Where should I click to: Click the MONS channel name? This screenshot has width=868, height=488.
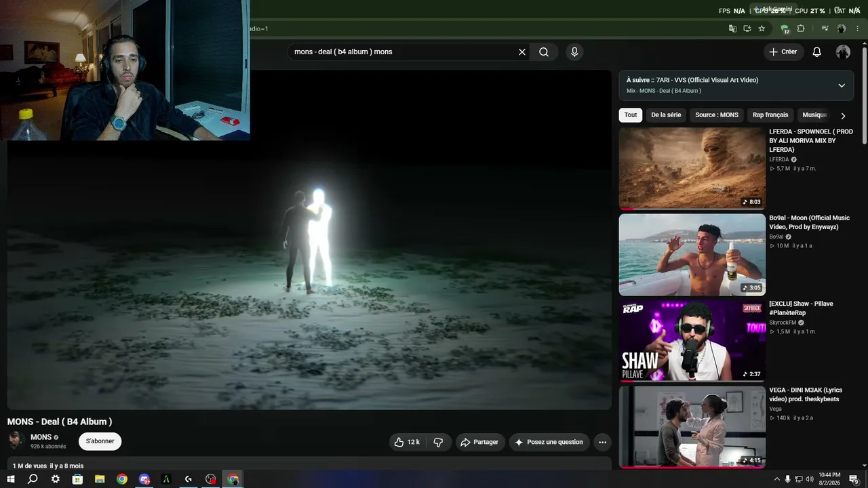tap(41, 437)
